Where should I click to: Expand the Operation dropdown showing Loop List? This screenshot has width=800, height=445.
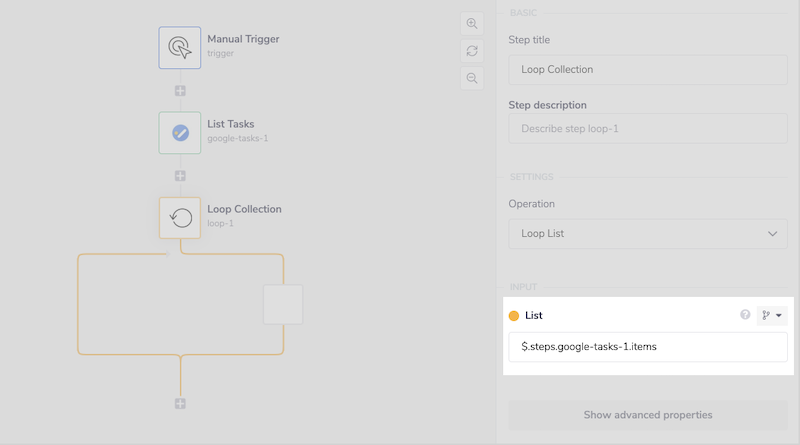tap(647, 233)
